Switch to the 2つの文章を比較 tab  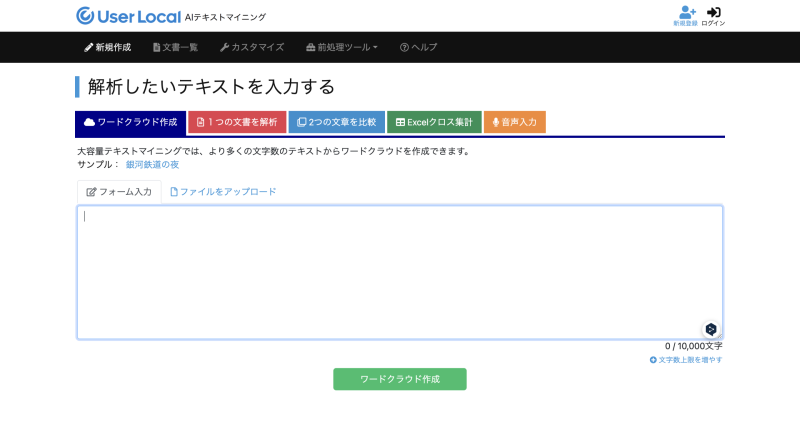pos(336,122)
